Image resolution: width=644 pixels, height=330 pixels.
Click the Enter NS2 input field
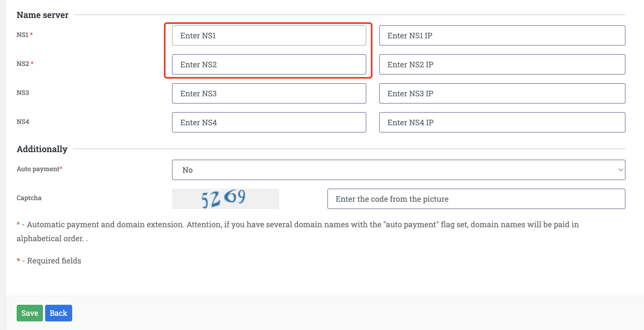coord(269,64)
